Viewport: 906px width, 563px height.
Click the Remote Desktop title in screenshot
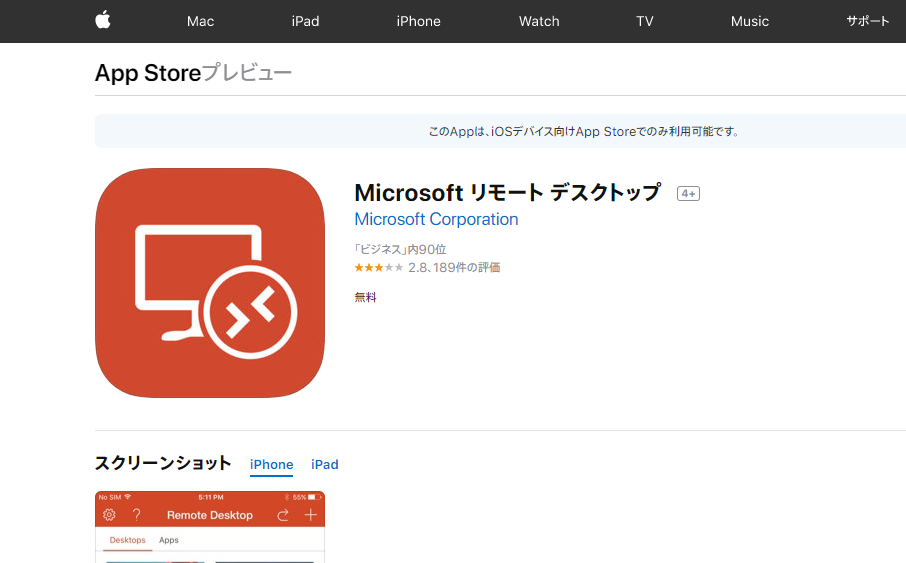210,515
